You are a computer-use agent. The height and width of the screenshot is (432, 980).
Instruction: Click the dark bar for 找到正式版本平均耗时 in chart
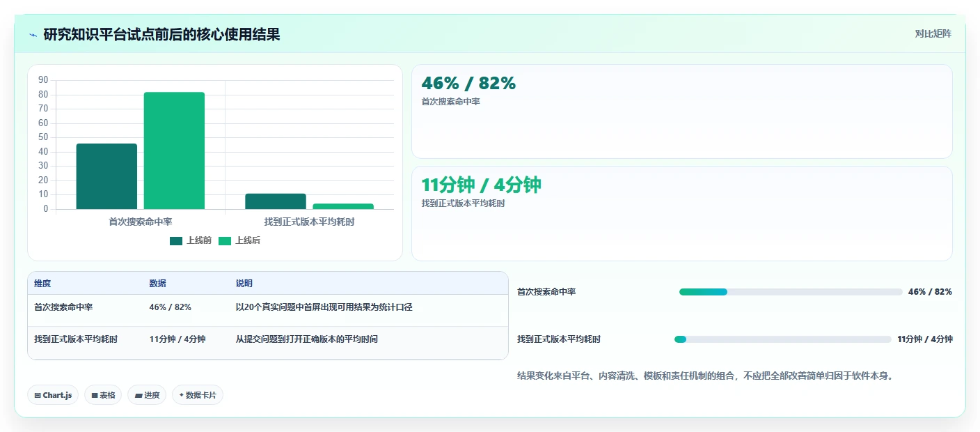coord(276,201)
